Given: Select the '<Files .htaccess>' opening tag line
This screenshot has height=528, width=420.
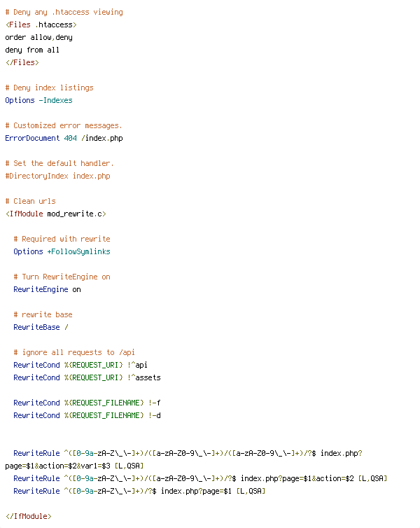Looking at the screenshot, I should (41, 25).
